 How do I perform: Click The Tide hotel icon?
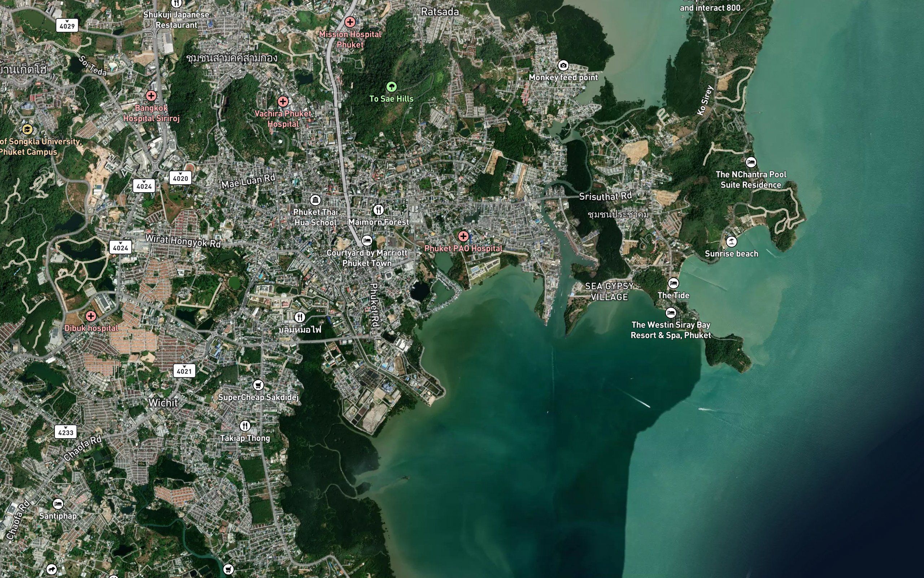[x=674, y=283]
